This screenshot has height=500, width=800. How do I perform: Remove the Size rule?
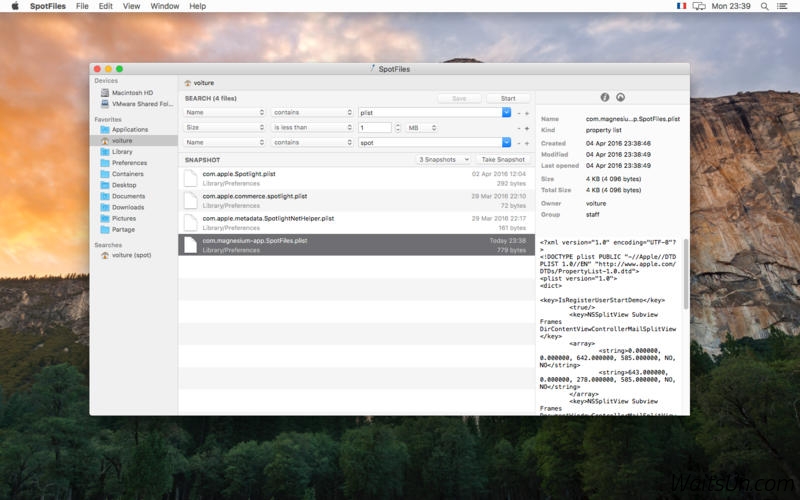point(519,128)
